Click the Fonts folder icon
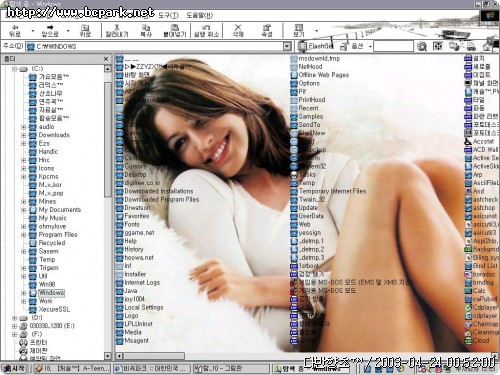The image size is (500, 375). tap(120, 224)
